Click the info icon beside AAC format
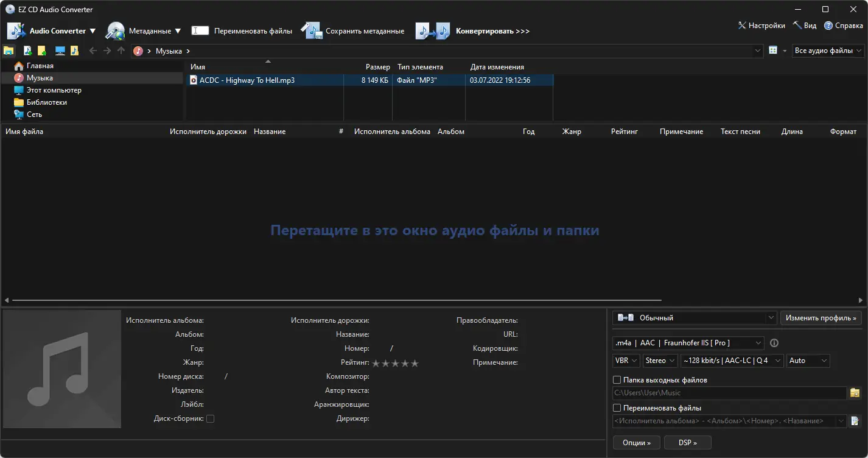This screenshot has width=868, height=458. 774,343
